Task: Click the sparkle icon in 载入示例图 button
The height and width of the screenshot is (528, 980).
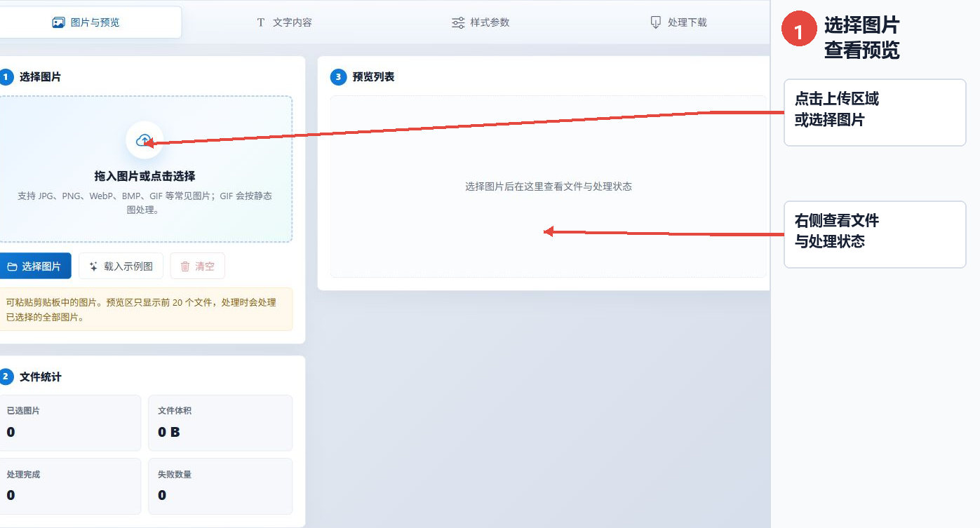Action: coord(94,266)
